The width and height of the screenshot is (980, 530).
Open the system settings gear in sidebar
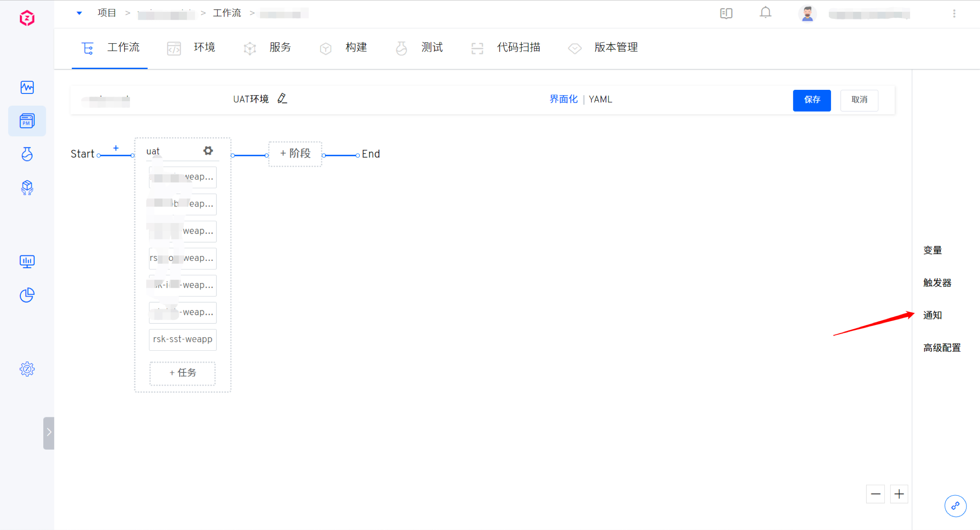27,369
